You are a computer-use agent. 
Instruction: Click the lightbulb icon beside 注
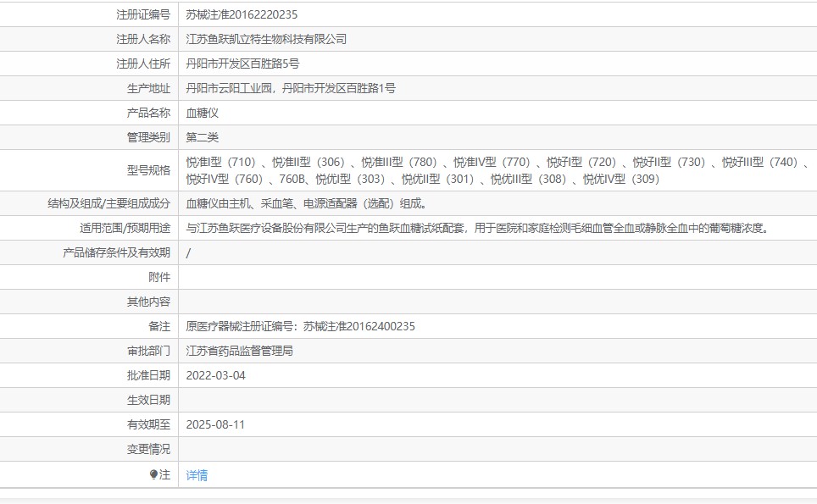[153, 474]
